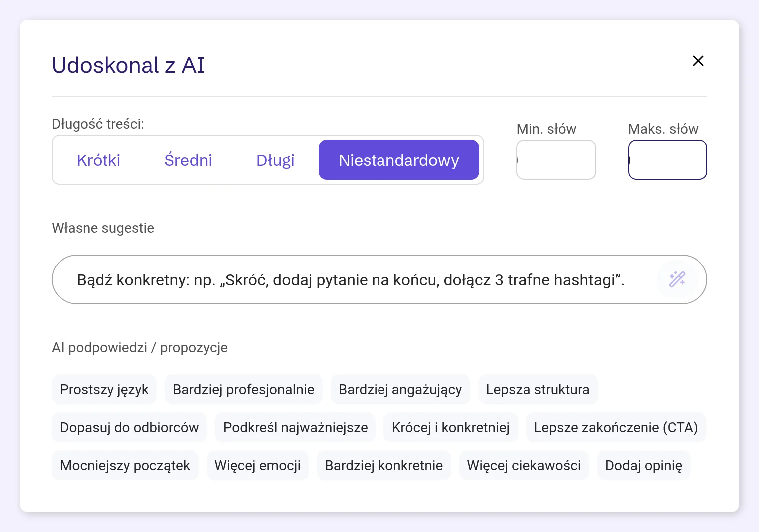The image size is (759, 532).
Task: Click the magic wand AI icon
Action: (677, 279)
